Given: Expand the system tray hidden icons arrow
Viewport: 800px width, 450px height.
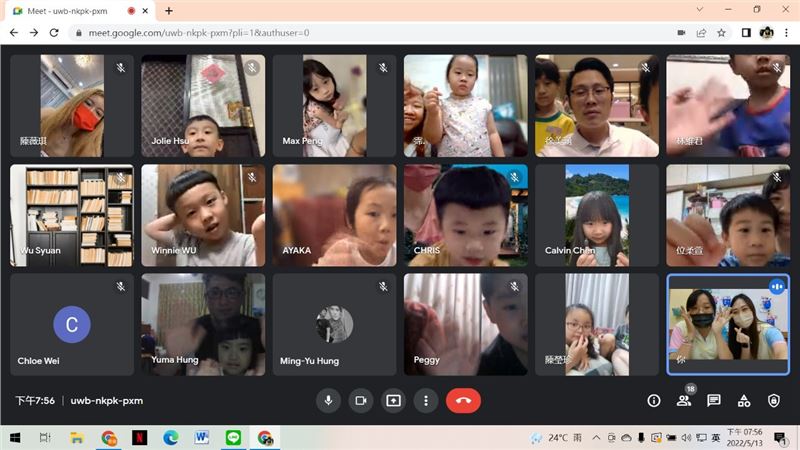Looking at the screenshot, I should tap(598, 438).
